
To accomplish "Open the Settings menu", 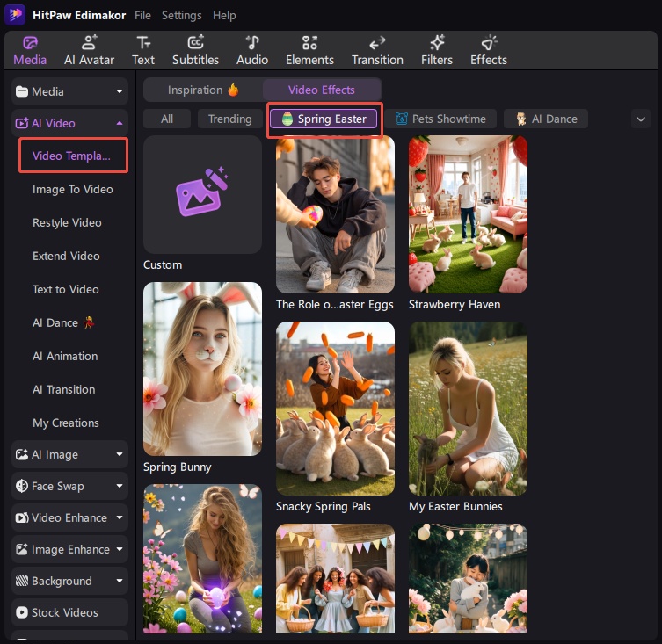I will 181,16.
